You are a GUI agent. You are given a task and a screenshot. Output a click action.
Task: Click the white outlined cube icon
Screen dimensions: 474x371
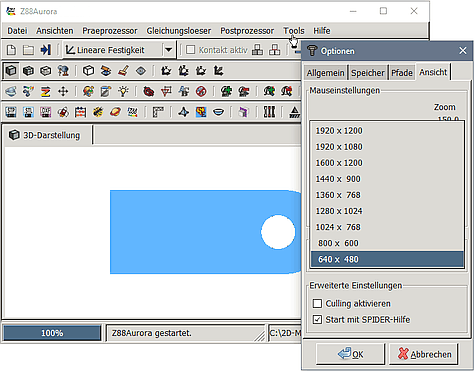tap(88, 71)
